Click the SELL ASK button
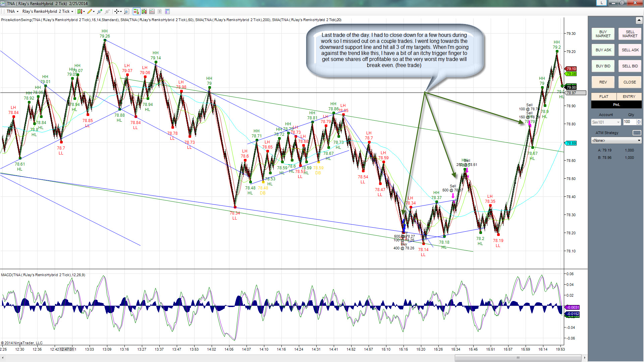 point(630,50)
